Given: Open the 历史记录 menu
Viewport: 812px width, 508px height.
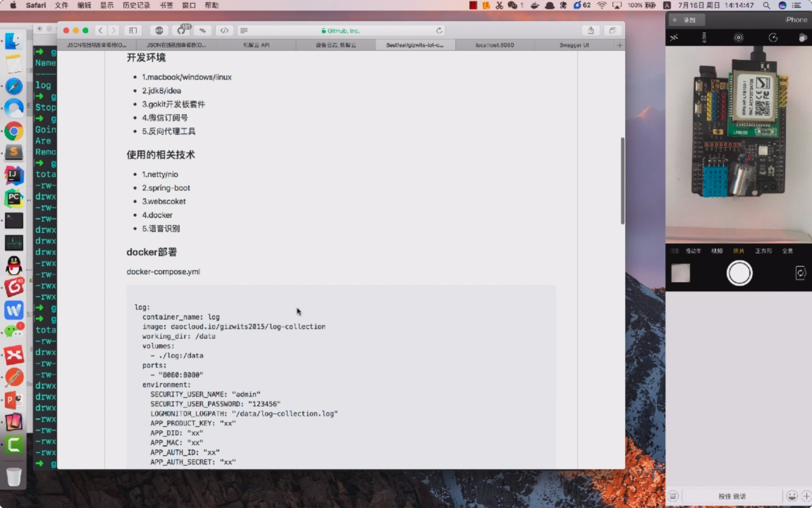Looking at the screenshot, I should pos(136,5).
